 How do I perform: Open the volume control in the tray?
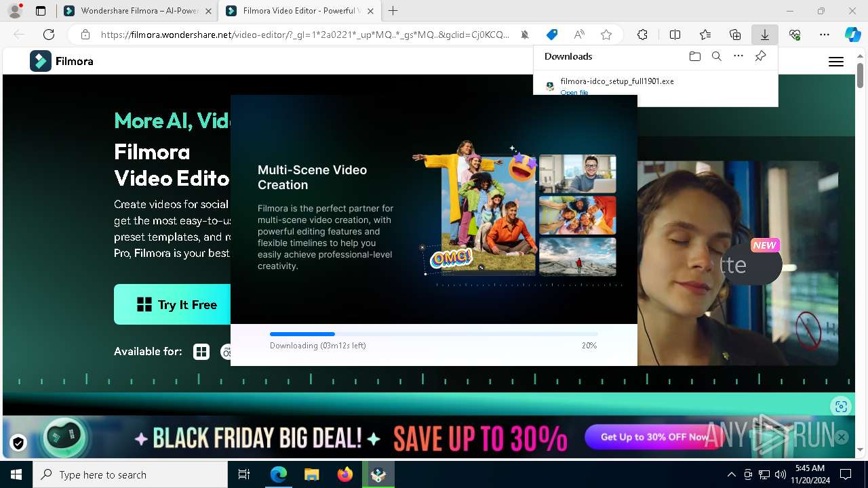pos(780,474)
